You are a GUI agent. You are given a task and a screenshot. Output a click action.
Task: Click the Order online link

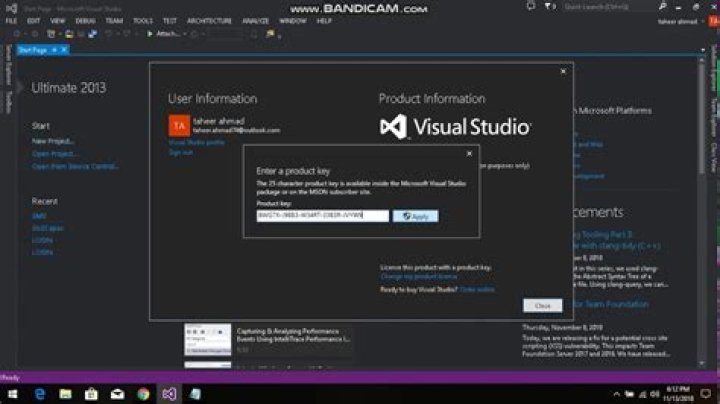(477, 289)
